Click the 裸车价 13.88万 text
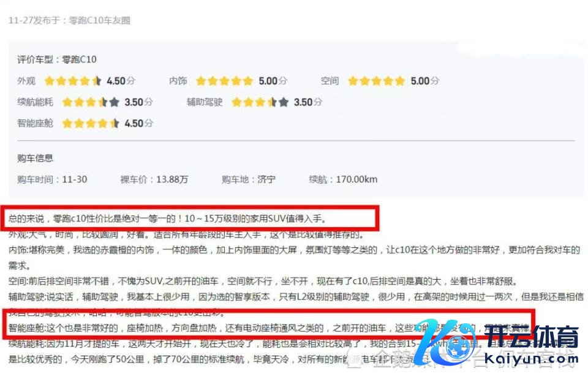The image size is (588, 379). [154, 179]
